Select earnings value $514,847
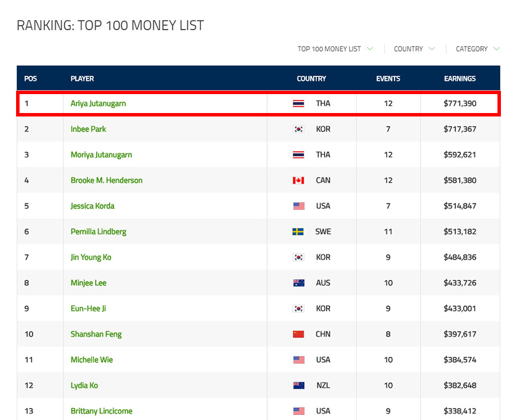517x420 pixels. pos(460,206)
